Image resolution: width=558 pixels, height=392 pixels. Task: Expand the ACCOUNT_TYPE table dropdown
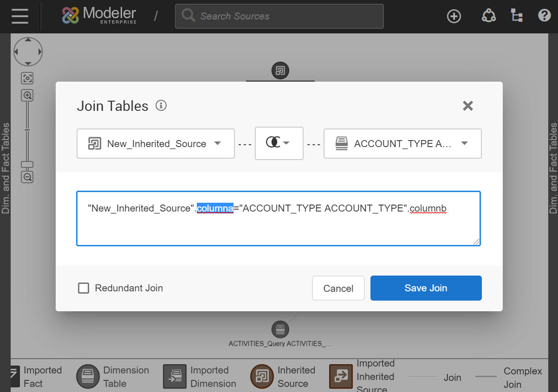(x=402, y=144)
